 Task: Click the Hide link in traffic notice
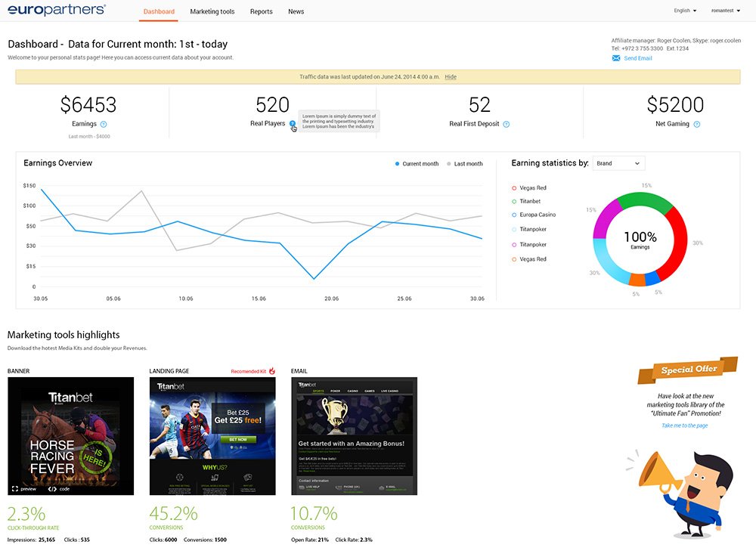pos(451,77)
